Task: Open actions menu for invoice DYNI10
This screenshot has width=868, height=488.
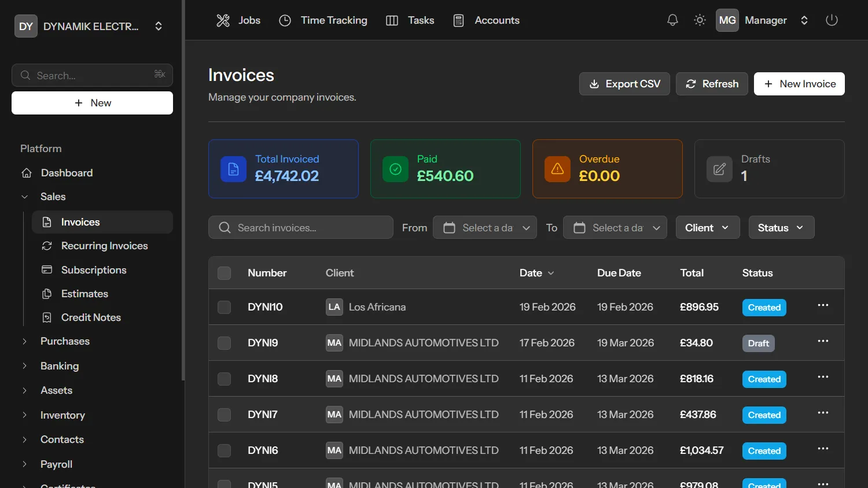Action: [x=823, y=305]
